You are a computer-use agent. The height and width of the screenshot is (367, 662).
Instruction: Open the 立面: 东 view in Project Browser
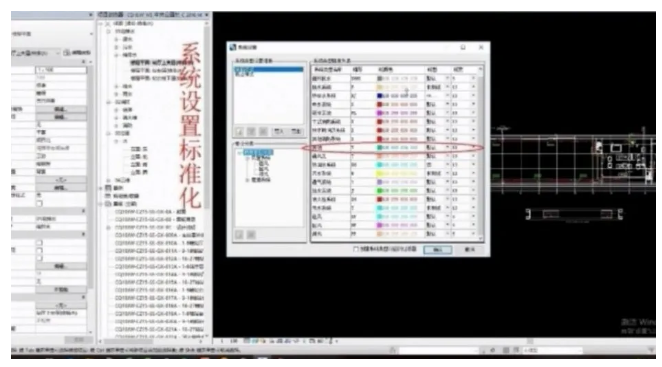tap(139, 149)
